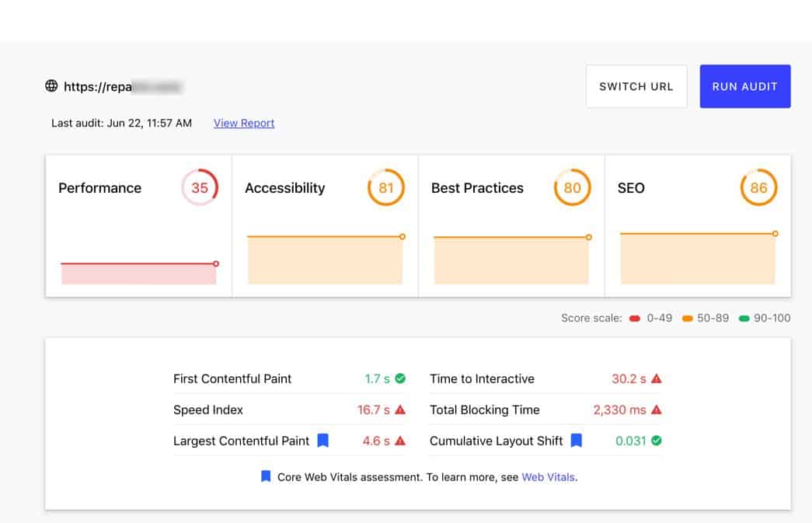The width and height of the screenshot is (812, 523).
Task: Select the Accessibility score gauge showing 81
Action: coord(386,187)
